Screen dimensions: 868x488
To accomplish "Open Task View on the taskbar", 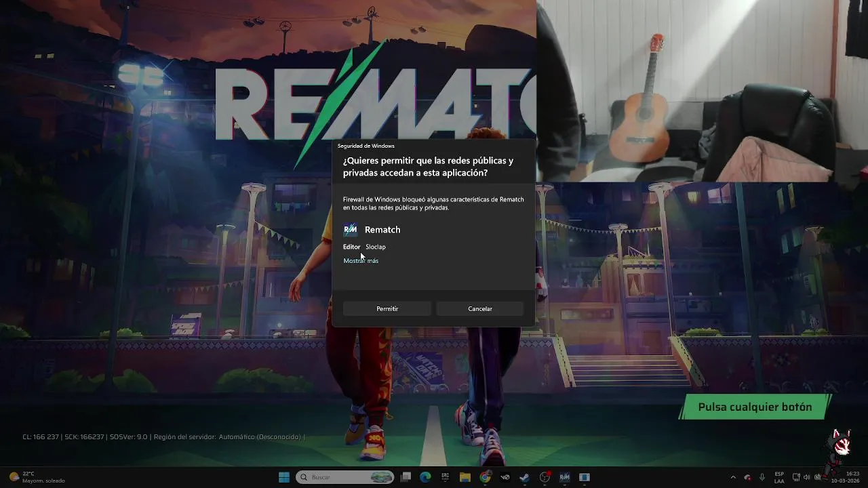I will [x=406, y=477].
